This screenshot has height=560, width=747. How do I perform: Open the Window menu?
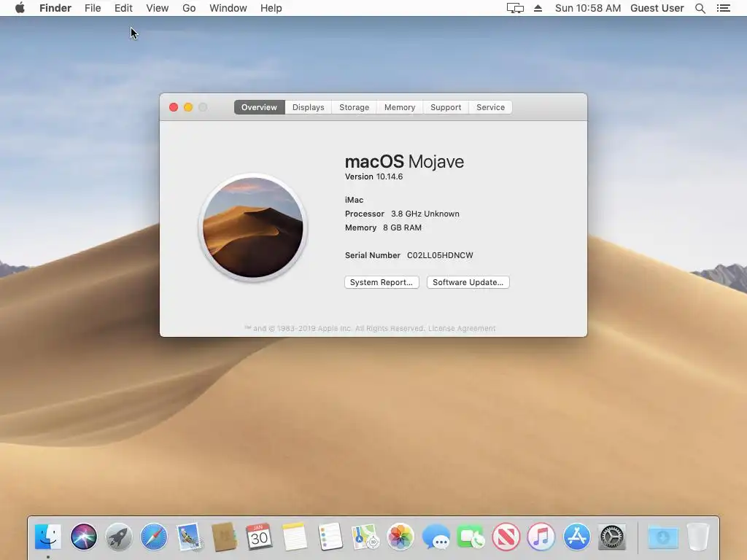tap(228, 8)
